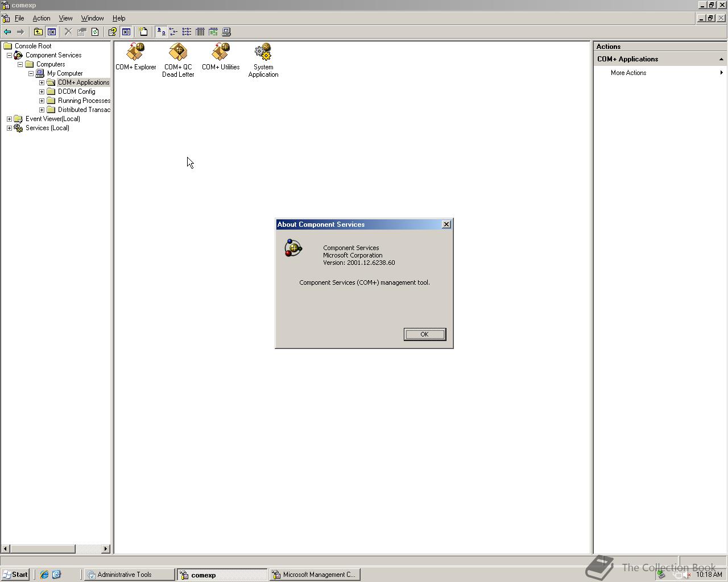Toggle Show/Hide Action Pane toolbar button
Image resolution: width=728 pixels, height=582 pixels.
[126, 32]
